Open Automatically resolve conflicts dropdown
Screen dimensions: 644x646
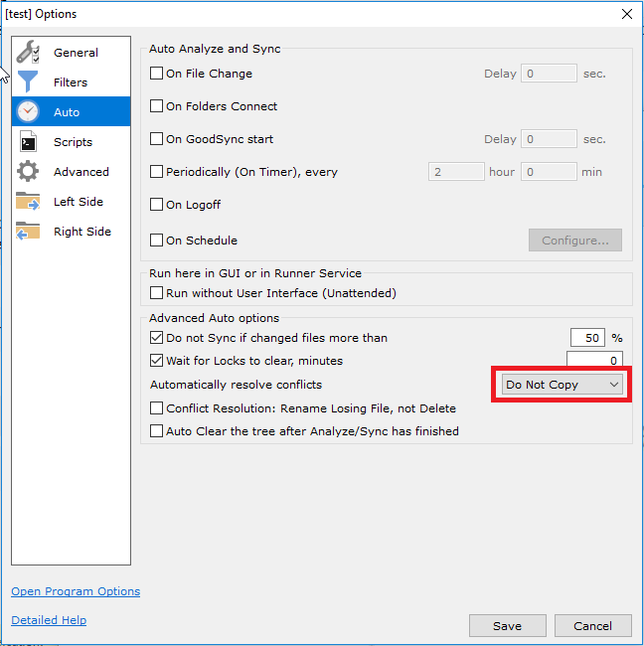coord(563,385)
